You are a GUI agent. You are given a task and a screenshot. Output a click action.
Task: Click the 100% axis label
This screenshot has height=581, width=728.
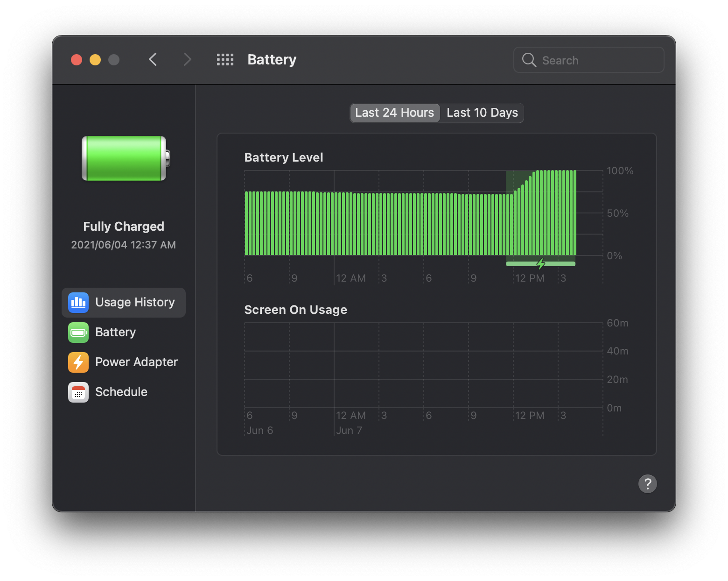coord(620,171)
